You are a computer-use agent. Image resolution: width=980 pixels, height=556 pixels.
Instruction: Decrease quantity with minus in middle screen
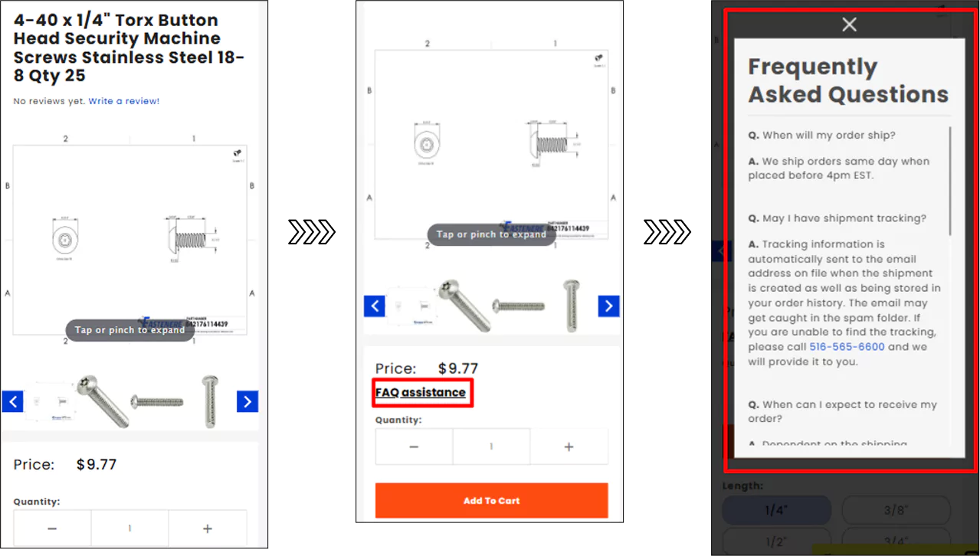(x=414, y=446)
